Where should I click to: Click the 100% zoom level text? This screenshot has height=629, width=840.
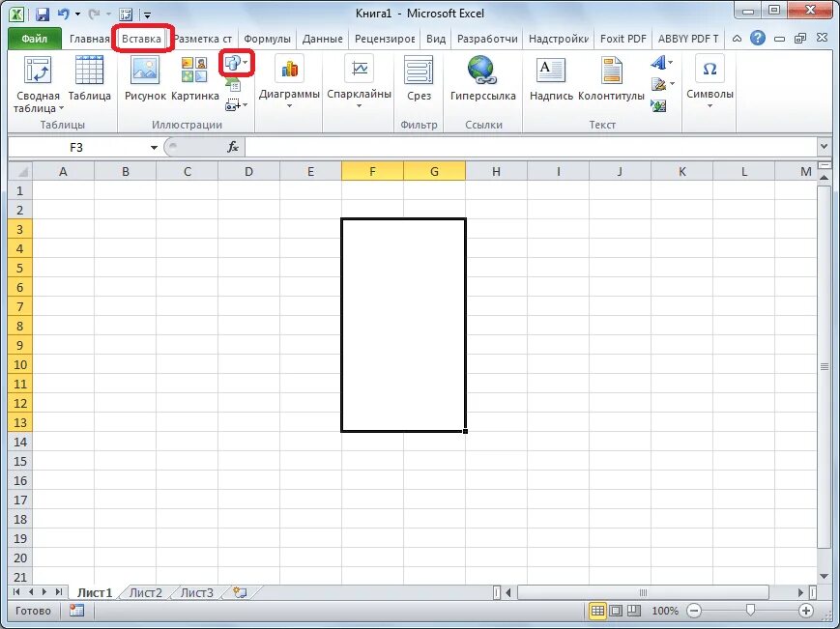point(665,611)
